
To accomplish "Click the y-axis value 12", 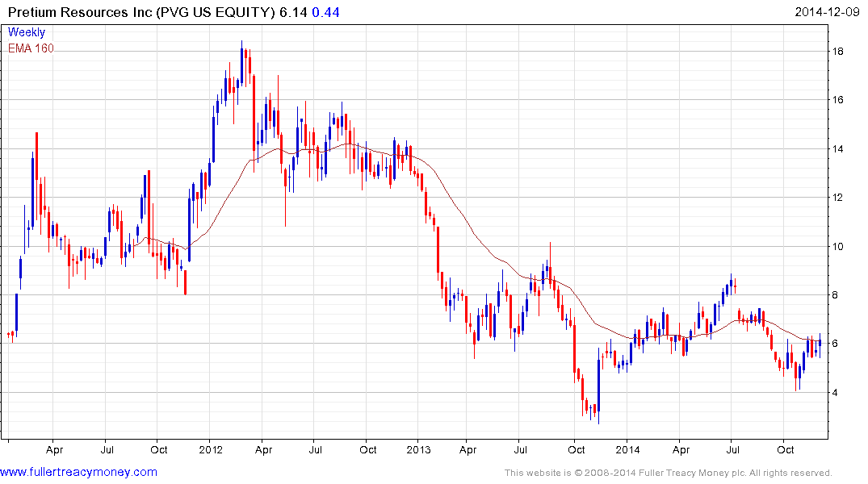I will click(x=838, y=198).
